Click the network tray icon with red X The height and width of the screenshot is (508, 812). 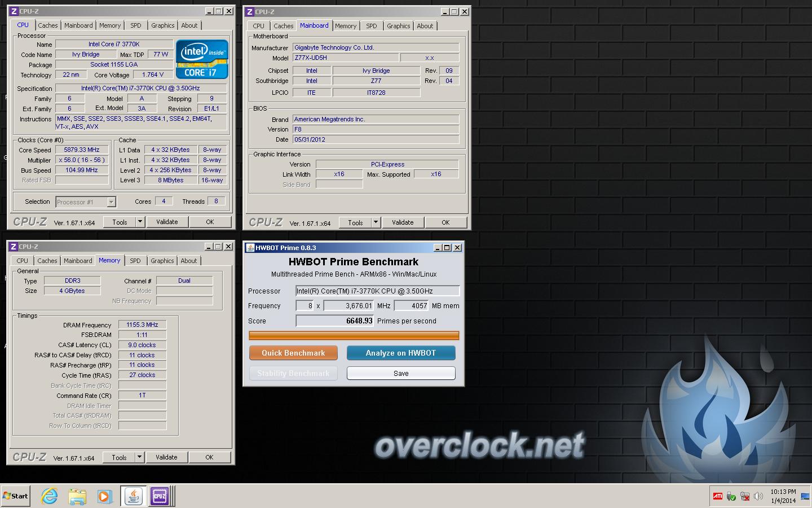pos(745,496)
